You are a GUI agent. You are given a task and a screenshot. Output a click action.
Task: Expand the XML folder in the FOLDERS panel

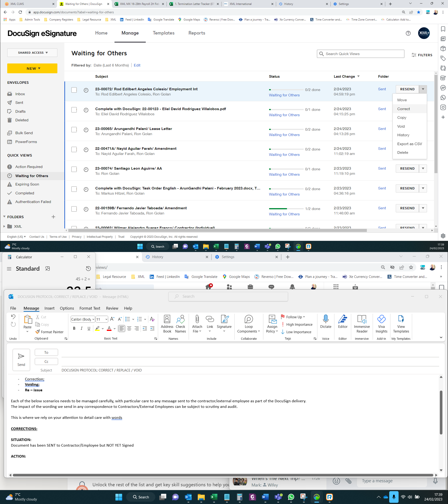tap(4, 226)
